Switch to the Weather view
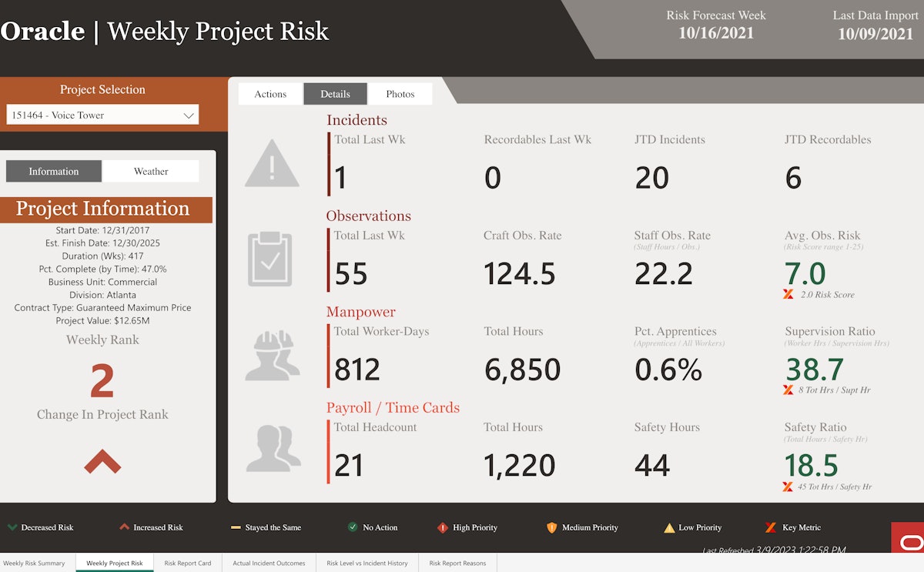The width and height of the screenshot is (924, 572). 151,171
